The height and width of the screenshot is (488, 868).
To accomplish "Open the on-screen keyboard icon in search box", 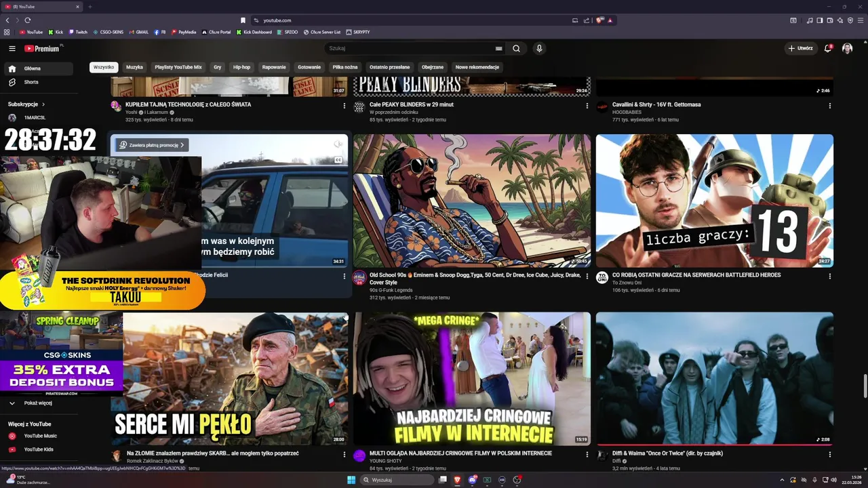I will (498, 49).
